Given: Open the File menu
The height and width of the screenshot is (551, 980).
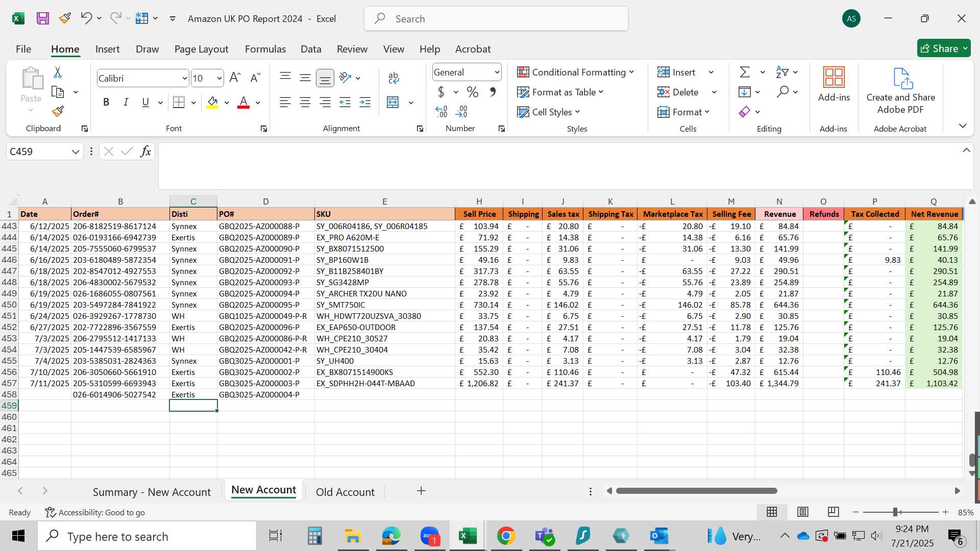Looking at the screenshot, I should (23, 49).
